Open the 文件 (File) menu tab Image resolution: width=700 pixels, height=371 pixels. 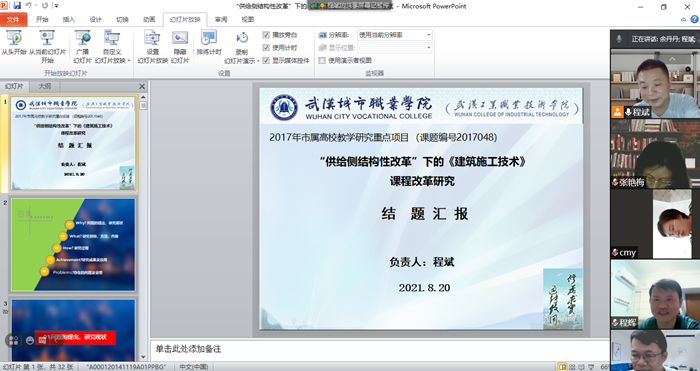tap(13, 19)
